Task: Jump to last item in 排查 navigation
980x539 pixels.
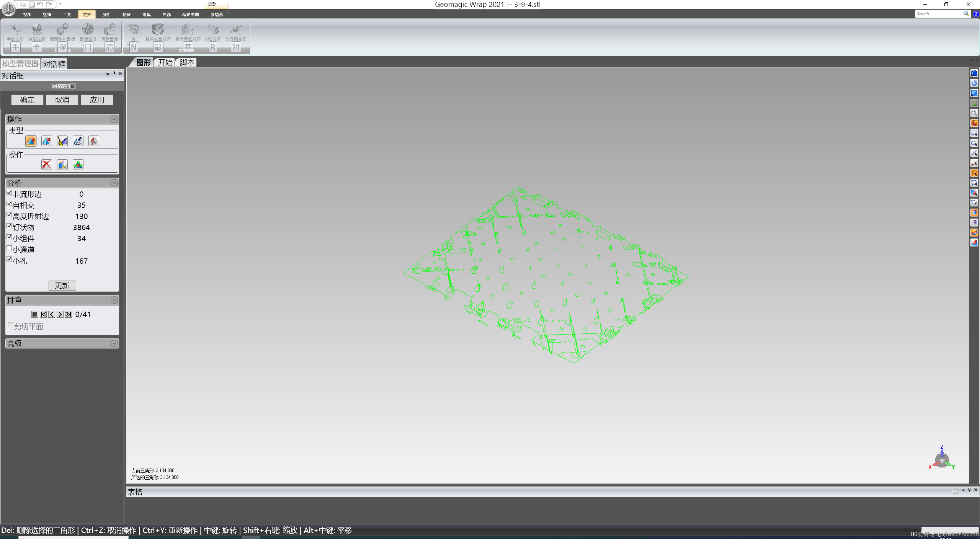Action: (69, 314)
